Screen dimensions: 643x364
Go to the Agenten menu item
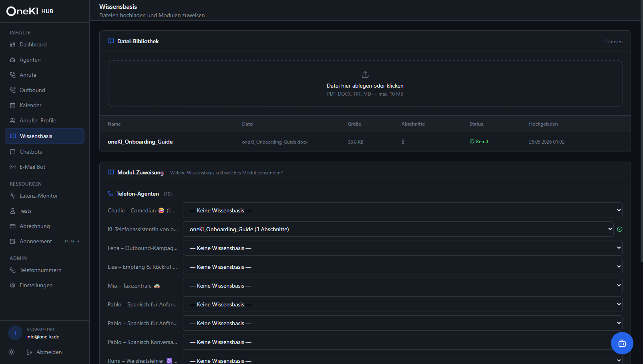[x=44, y=60]
